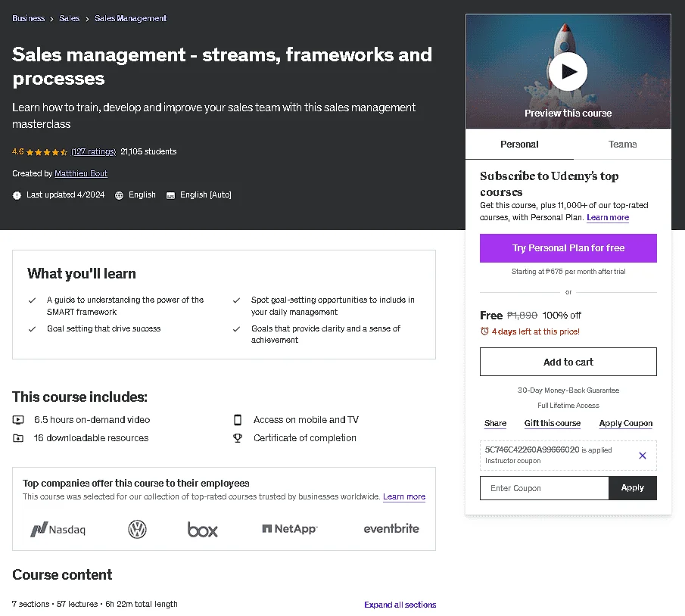Click 'English [Auto]' captions text

point(206,194)
